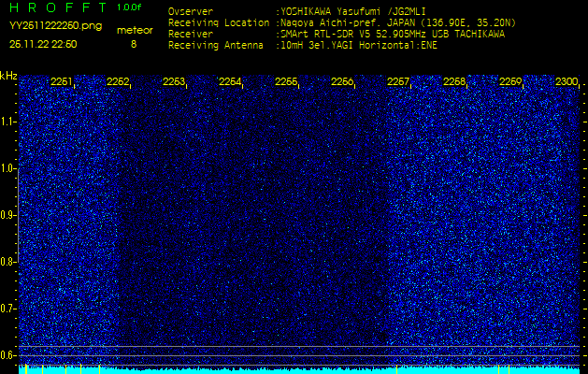The image size is (588, 374).
Task: Click the 2251 time axis label
Action: [61, 81]
